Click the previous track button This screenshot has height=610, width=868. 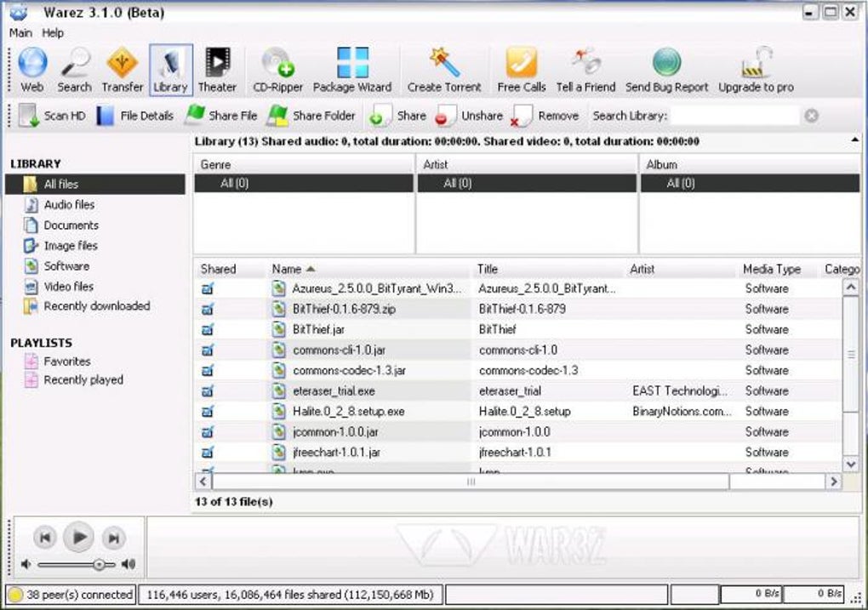[x=45, y=538]
